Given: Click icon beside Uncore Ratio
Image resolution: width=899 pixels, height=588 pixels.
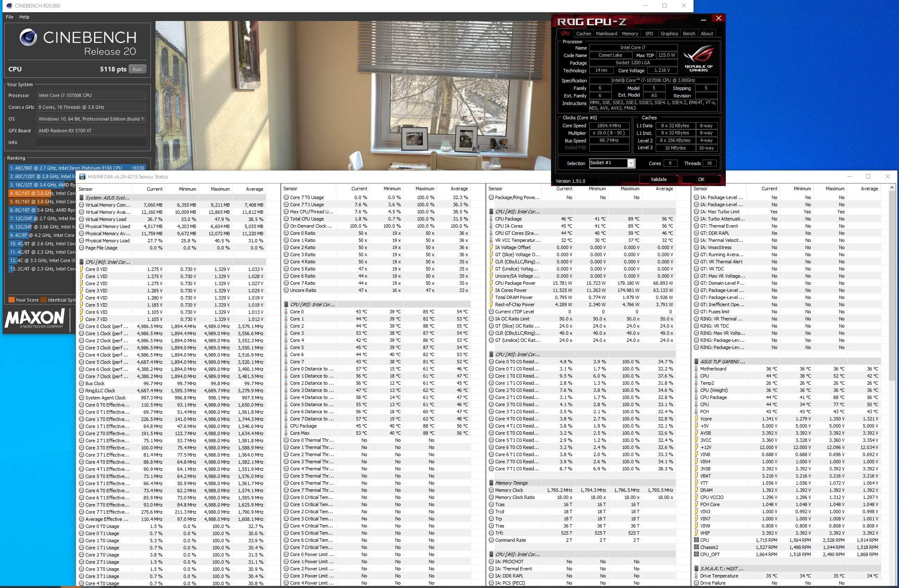Looking at the screenshot, I should point(286,290).
